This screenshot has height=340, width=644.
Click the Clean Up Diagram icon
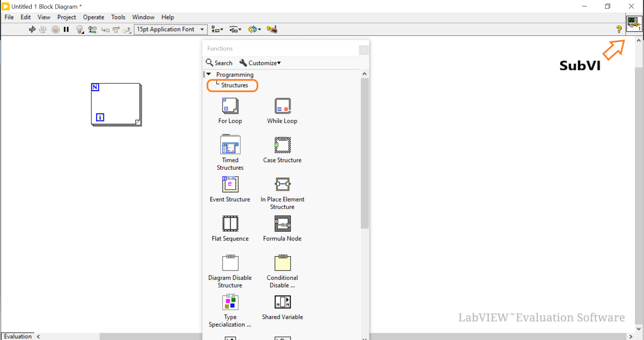272,29
